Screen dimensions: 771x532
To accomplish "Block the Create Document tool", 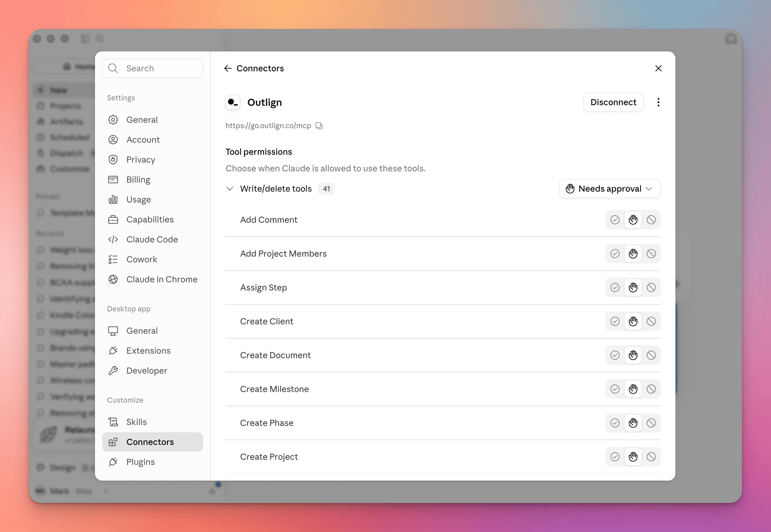I will click(x=651, y=355).
